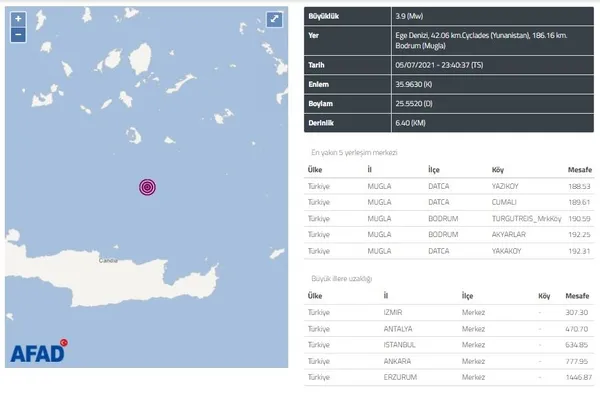Zoom out the map with minus button

(18, 35)
